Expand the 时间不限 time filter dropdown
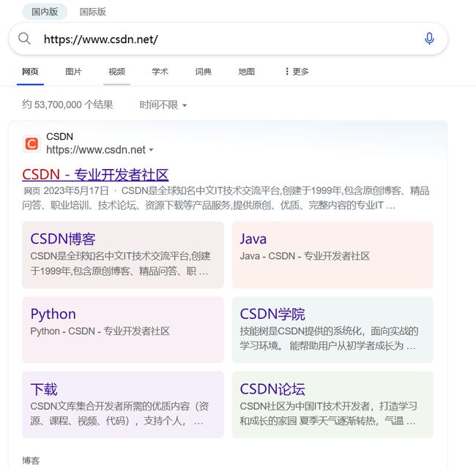Screen dimensions: 476x469 (163, 105)
